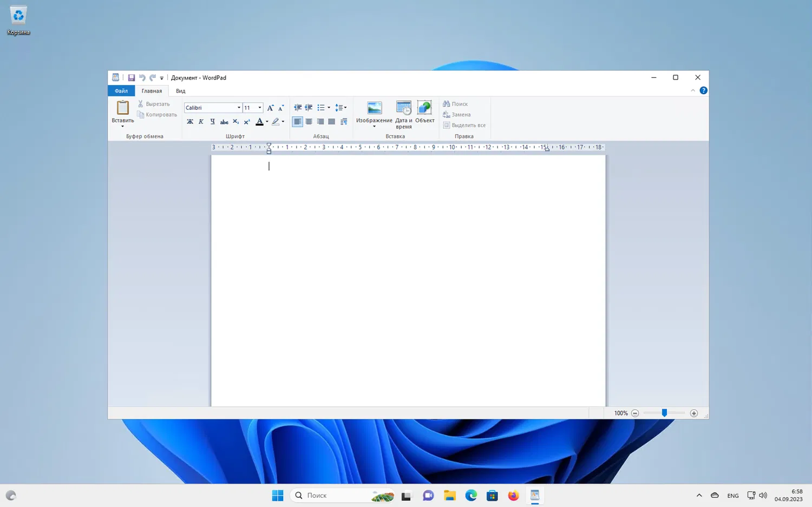
Task: Click the save icon in title bar
Action: click(x=131, y=78)
